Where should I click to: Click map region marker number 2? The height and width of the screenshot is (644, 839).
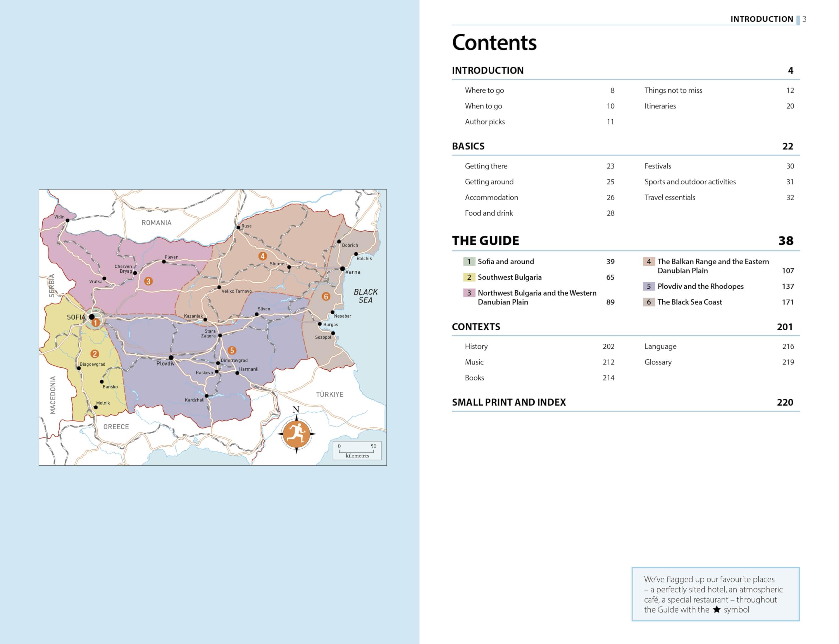point(95,354)
